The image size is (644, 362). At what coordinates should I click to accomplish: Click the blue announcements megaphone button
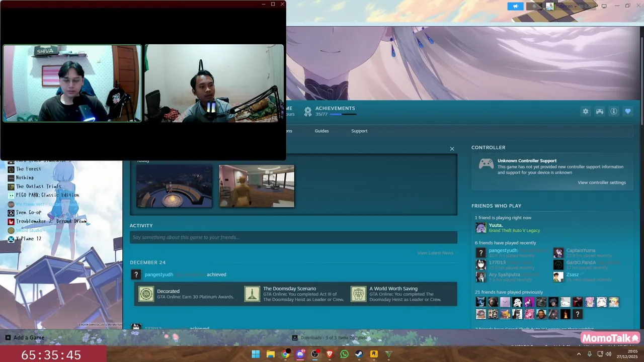(515, 6)
